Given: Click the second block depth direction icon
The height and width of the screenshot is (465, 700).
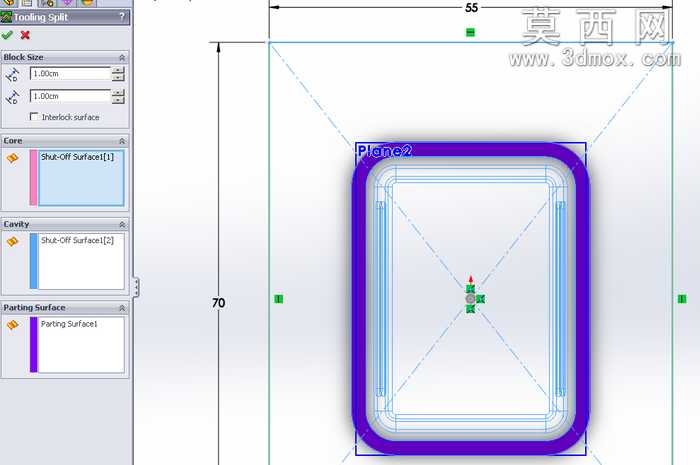Looking at the screenshot, I should click(12, 97).
